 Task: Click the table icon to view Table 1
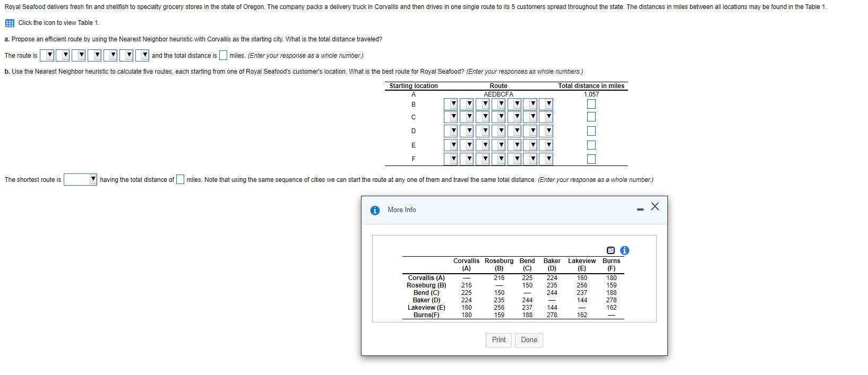click(10, 23)
